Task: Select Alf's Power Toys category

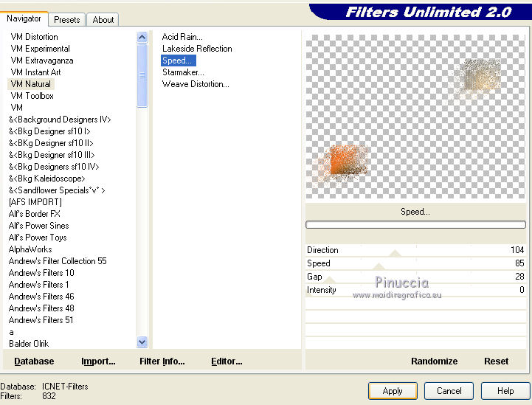Action: [x=38, y=238]
